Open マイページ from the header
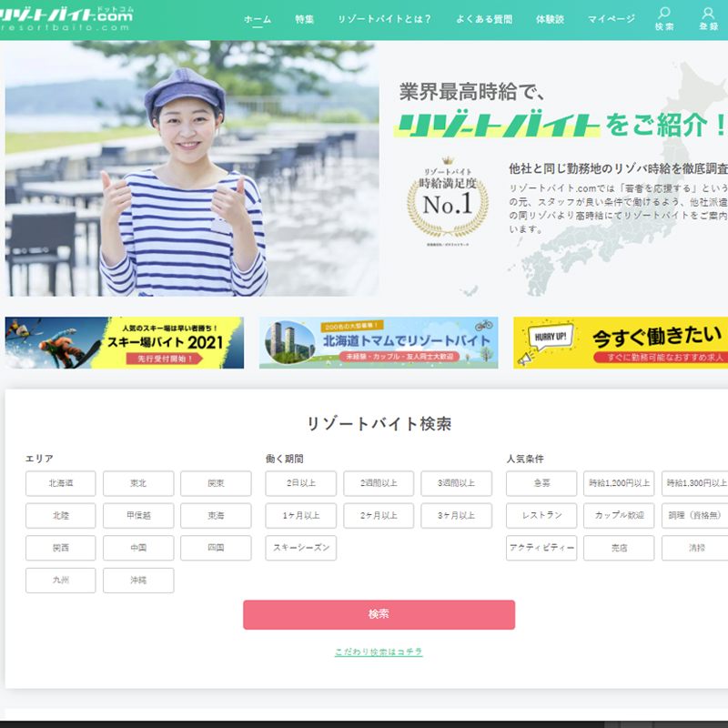Screen dimensions: 728x728 pos(612,19)
